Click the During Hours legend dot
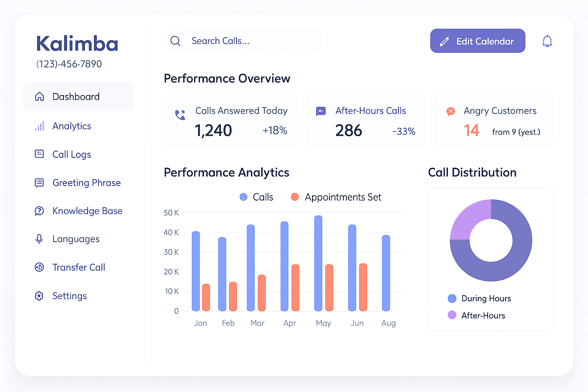 pyautogui.click(x=452, y=298)
